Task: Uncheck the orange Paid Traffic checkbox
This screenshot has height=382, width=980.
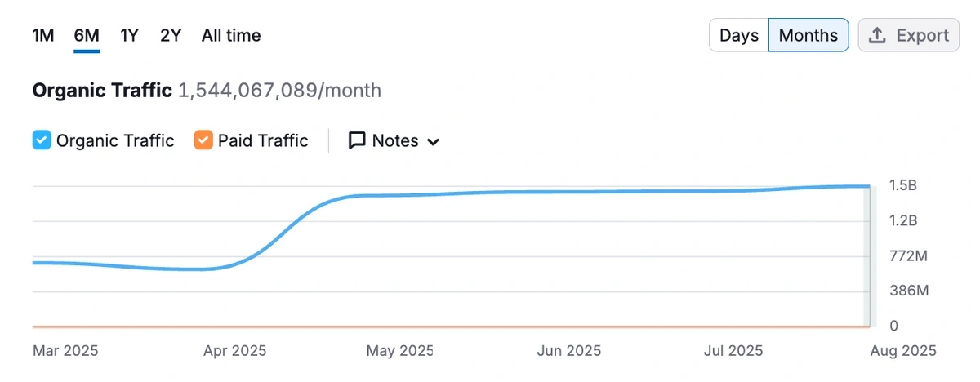Action: (x=203, y=140)
